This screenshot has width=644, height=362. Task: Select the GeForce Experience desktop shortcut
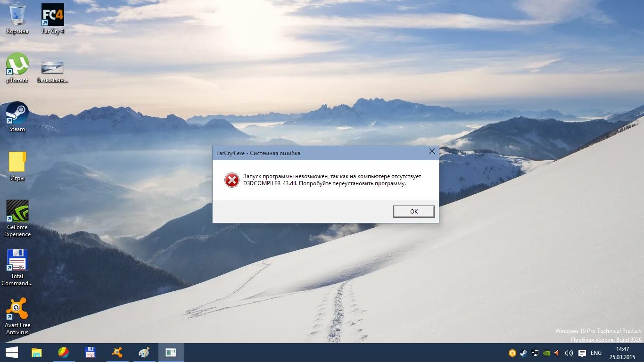tap(17, 218)
